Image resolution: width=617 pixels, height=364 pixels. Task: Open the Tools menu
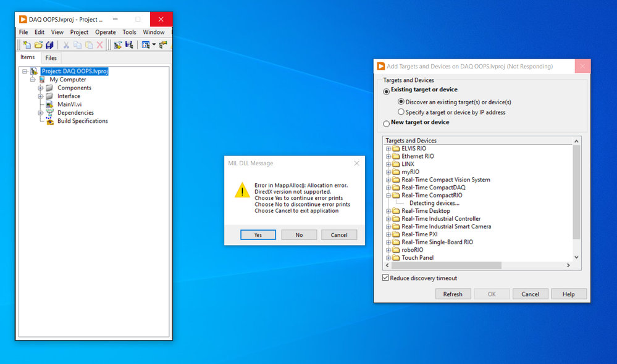click(x=129, y=32)
